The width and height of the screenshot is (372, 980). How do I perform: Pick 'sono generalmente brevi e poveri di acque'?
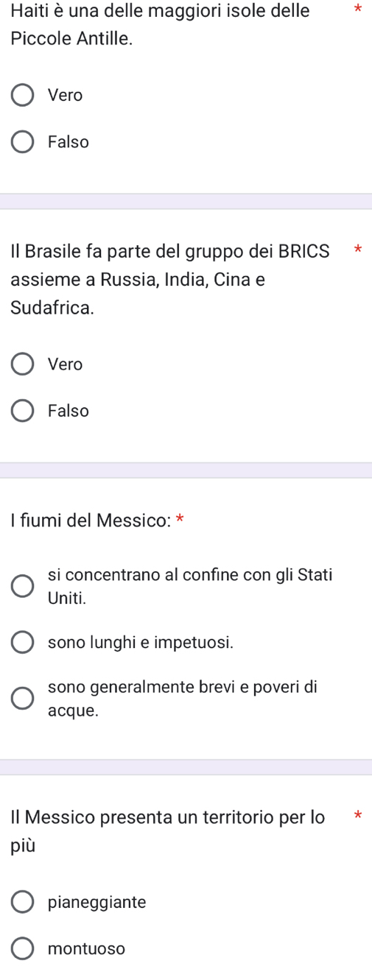click(x=23, y=699)
